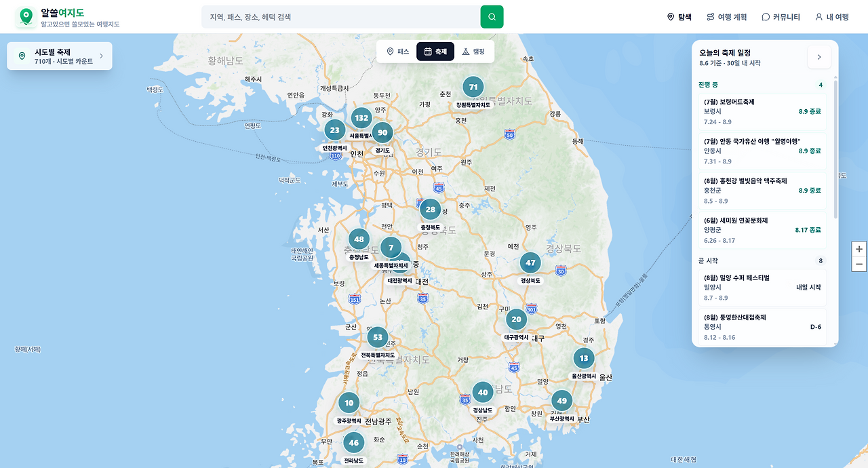Open the 안동 국가유산 야행 card

762,151
